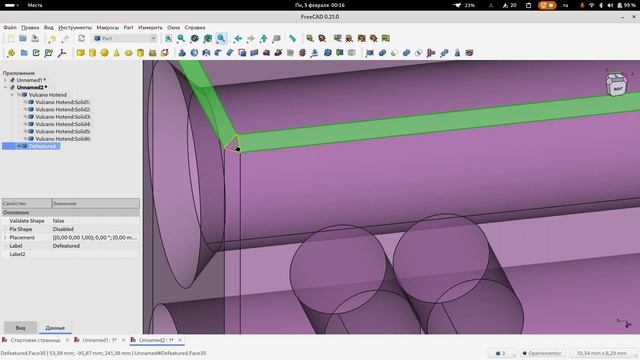Open the Правка menu
The width and height of the screenshot is (640, 360).
tap(30, 27)
